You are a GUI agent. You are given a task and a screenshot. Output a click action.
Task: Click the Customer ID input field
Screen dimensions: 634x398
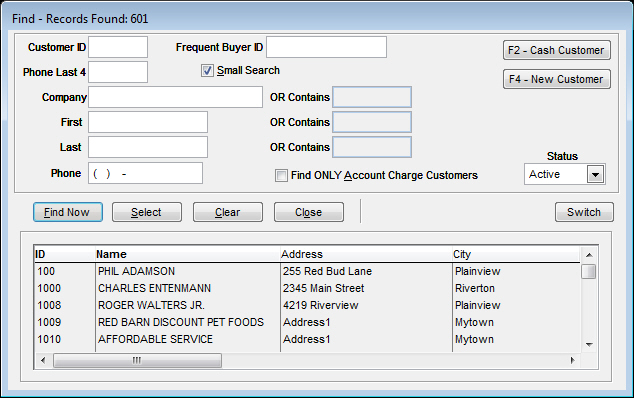pos(118,47)
